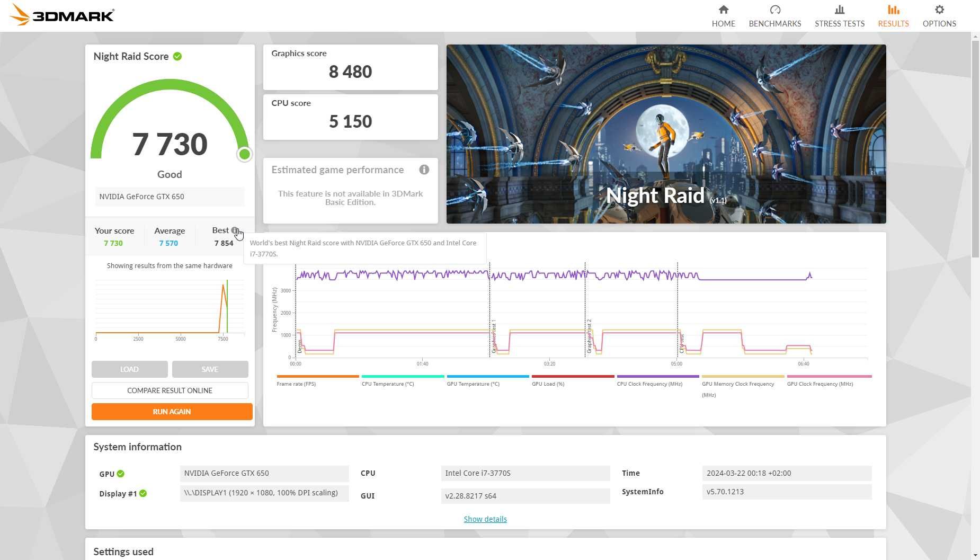Click the Best score info icon
980x560 pixels.
tap(234, 230)
